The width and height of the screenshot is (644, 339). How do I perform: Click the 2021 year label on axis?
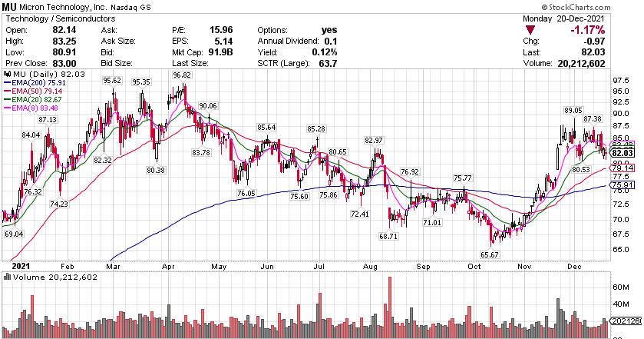coord(21,266)
